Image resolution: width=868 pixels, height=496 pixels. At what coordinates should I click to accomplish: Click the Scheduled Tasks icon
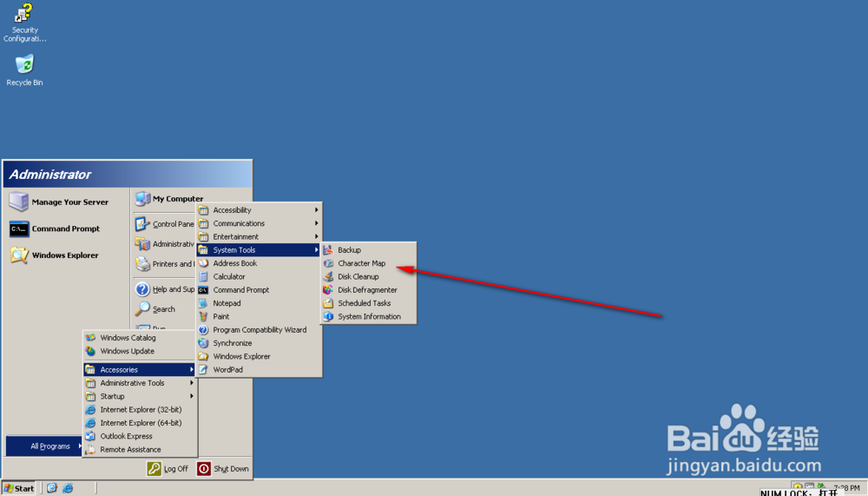328,303
